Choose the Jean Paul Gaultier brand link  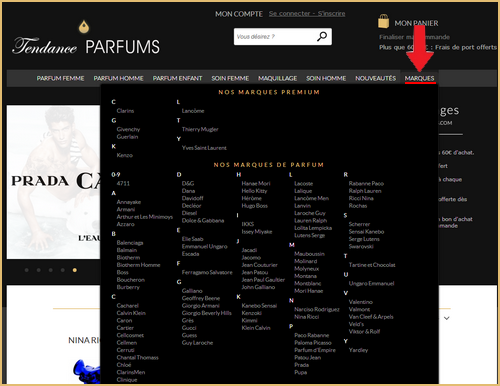263,280
